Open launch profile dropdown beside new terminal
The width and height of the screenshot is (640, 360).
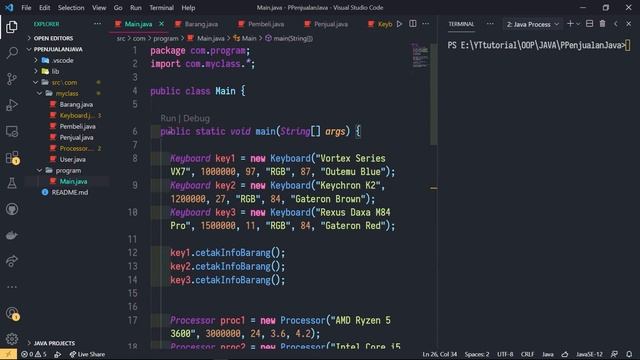click(x=578, y=24)
